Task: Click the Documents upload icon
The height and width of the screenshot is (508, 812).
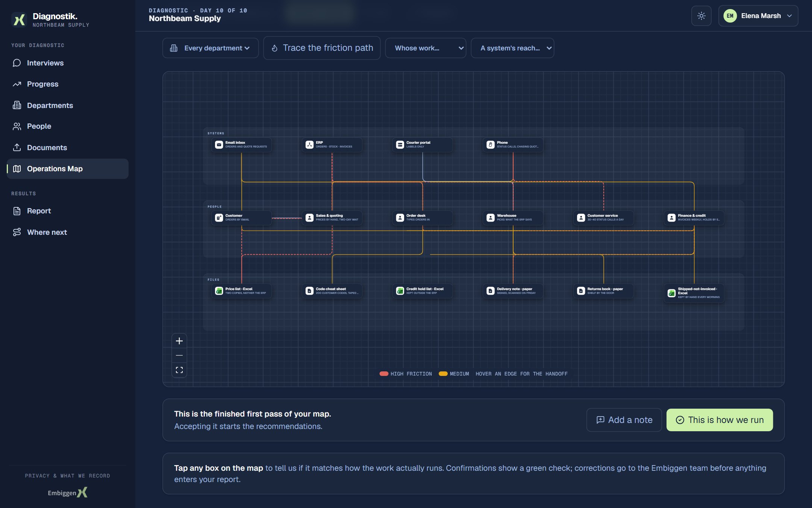Action: coord(17,148)
